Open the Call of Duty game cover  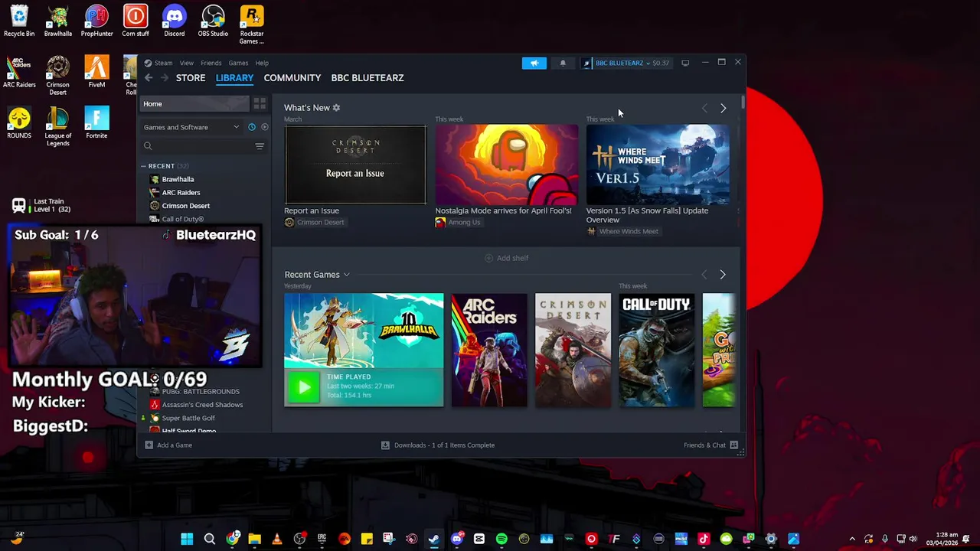click(657, 350)
